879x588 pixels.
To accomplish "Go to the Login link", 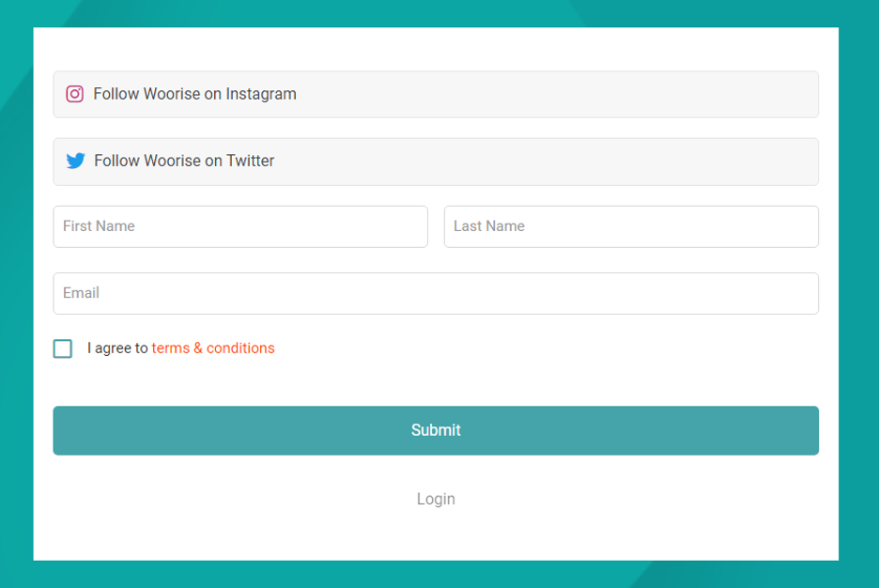I will tap(436, 499).
